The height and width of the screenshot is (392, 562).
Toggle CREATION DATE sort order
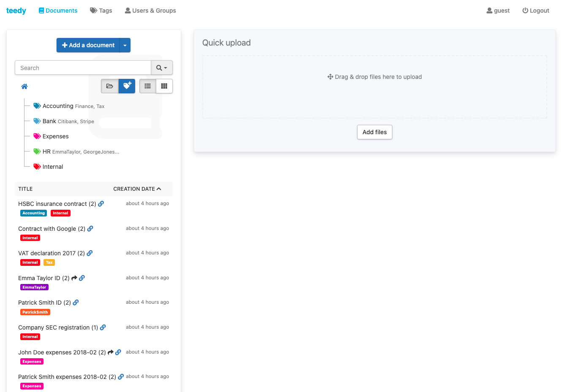click(137, 189)
